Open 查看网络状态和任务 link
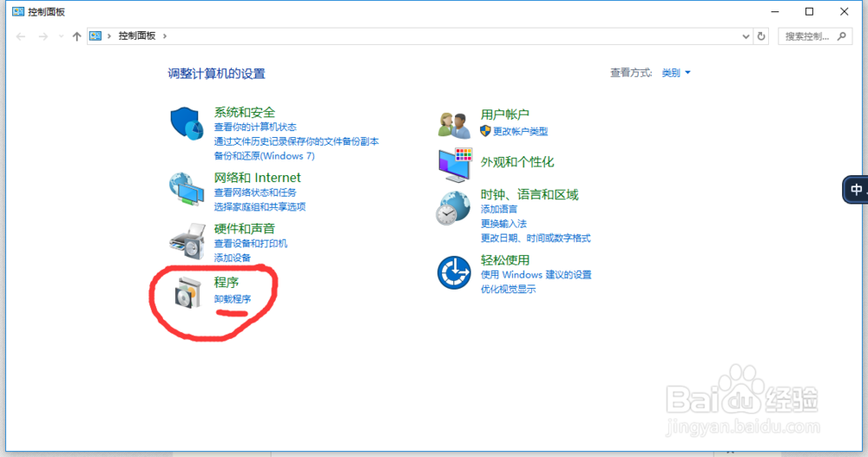The height and width of the screenshot is (457, 868). pos(255,193)
